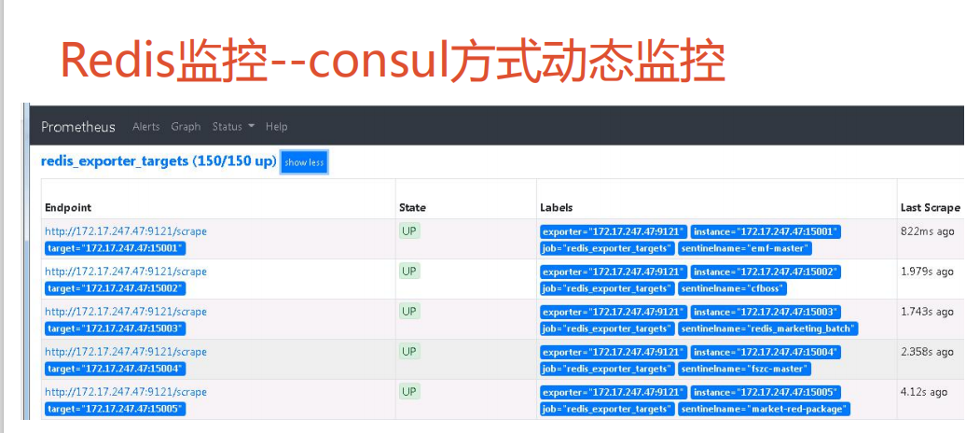Click redis_exporter_targets (150/150 up) heading
The image size is (980, 433).
[x=159, y=161]
